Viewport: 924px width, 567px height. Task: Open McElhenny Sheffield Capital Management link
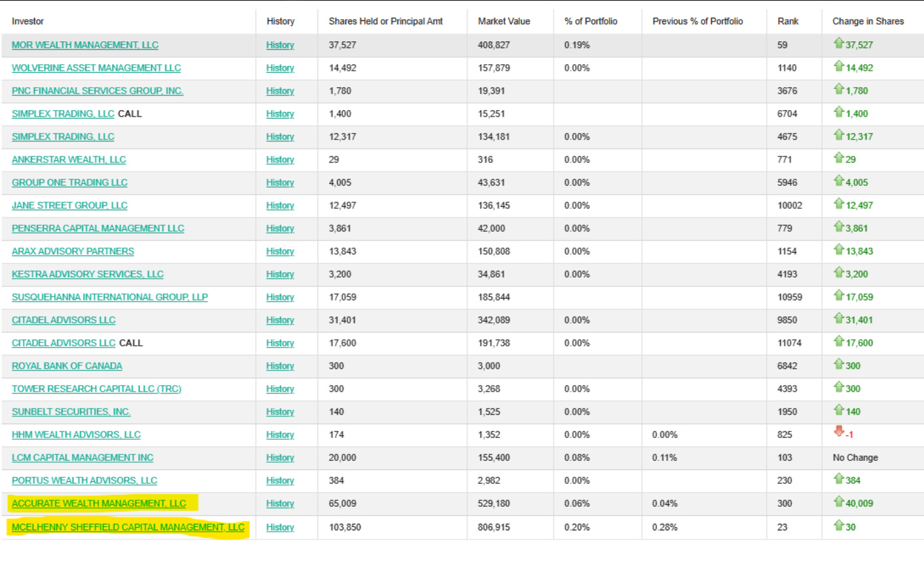(128, 527)
